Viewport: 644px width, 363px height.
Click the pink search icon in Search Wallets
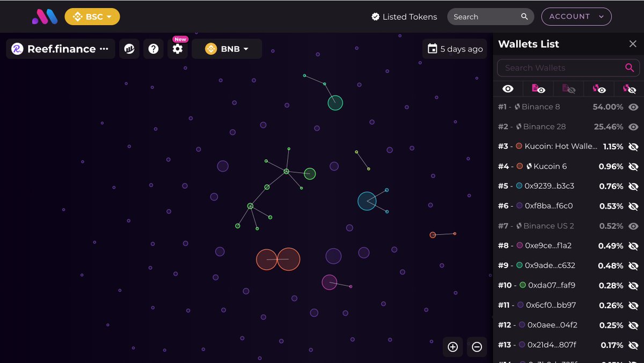click(630, 68)
